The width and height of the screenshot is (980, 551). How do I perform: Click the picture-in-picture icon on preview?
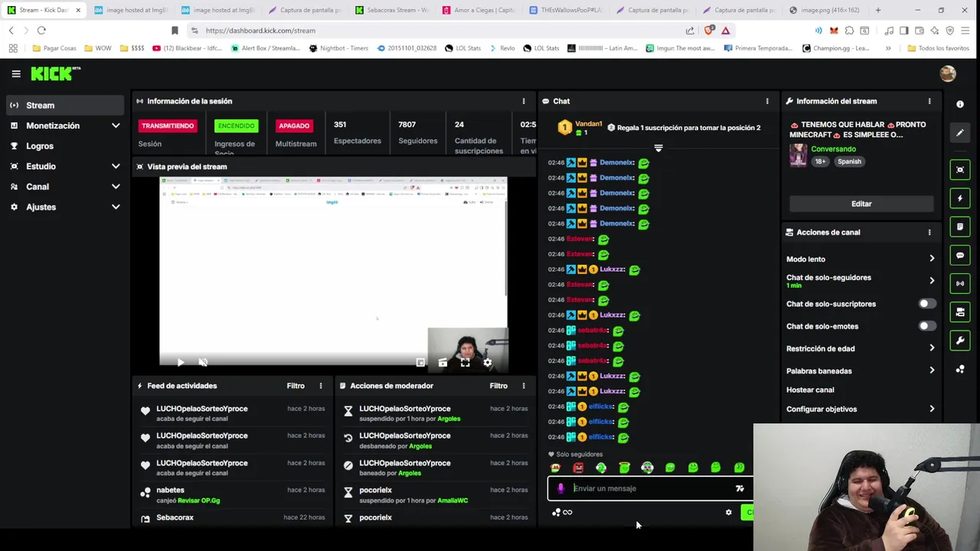(x=420, y=363)
